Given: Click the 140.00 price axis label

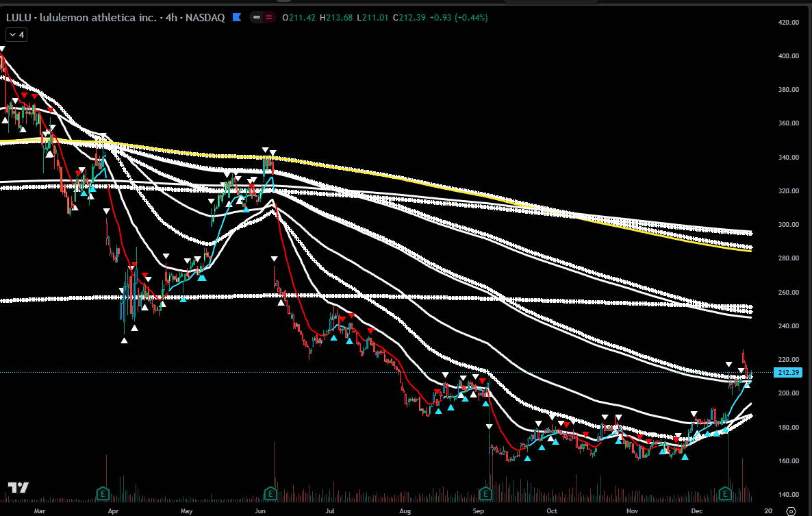Looking at the screenshot, I should point(789,495).
